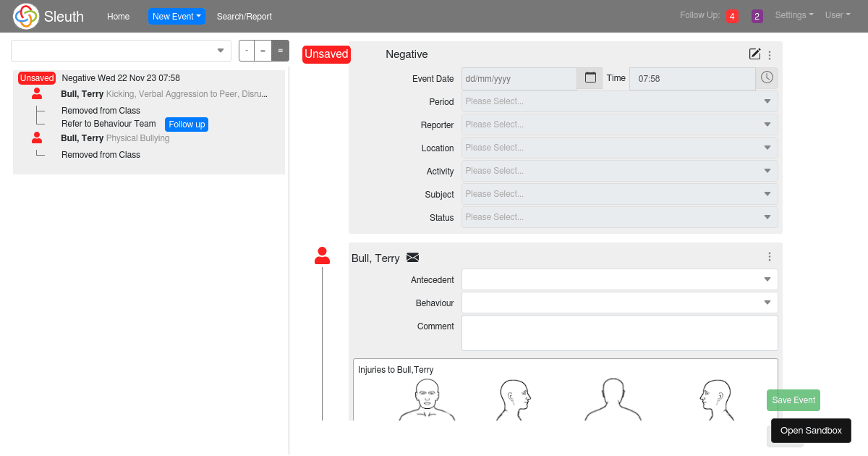Click the Save Event button
Viewport: 868px width, 456px height.
click(x=793, y=400)
